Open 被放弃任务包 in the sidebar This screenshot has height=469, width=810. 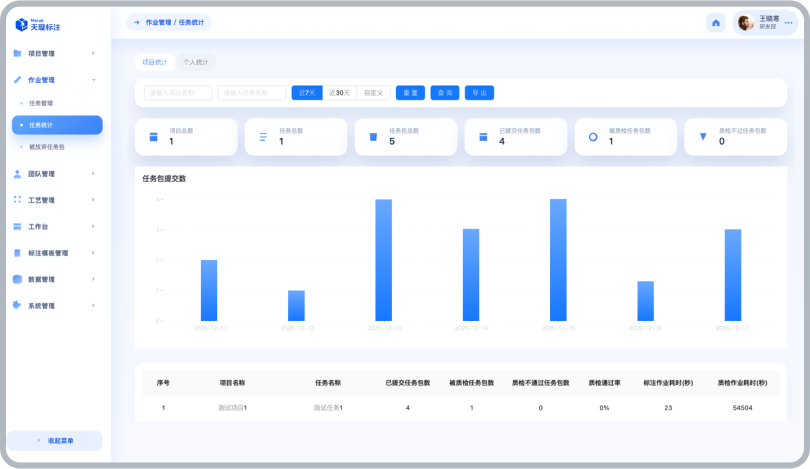47,147
